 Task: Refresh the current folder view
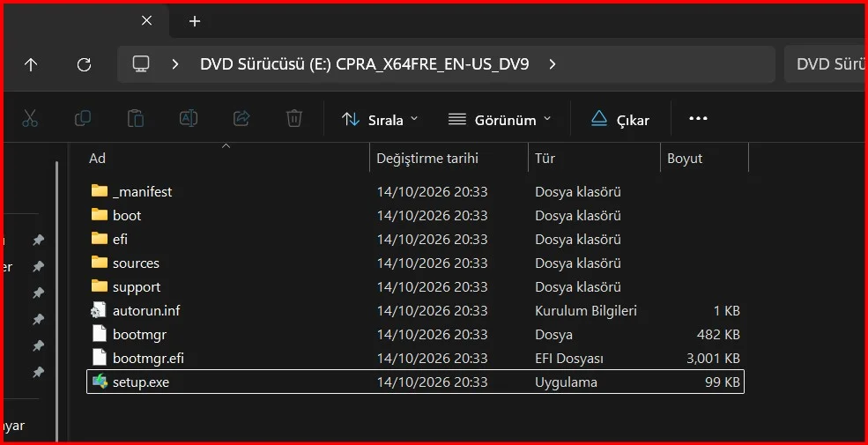point(84,64)
